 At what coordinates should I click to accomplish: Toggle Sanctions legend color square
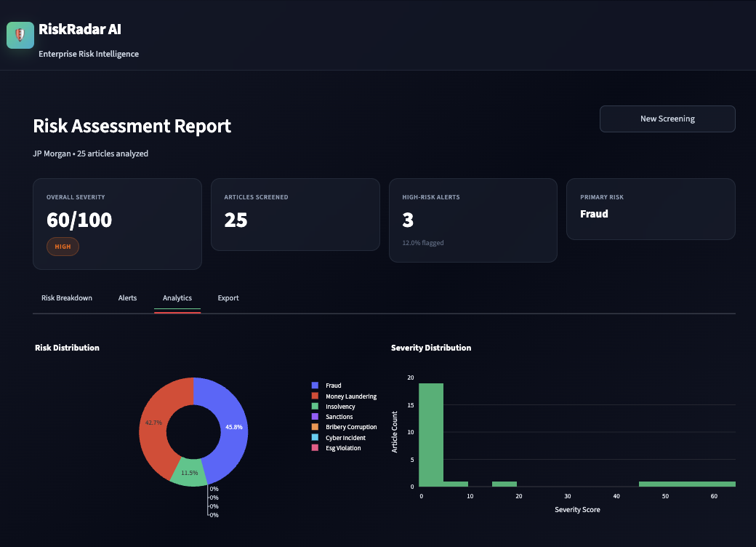click(x=315, y=417)
